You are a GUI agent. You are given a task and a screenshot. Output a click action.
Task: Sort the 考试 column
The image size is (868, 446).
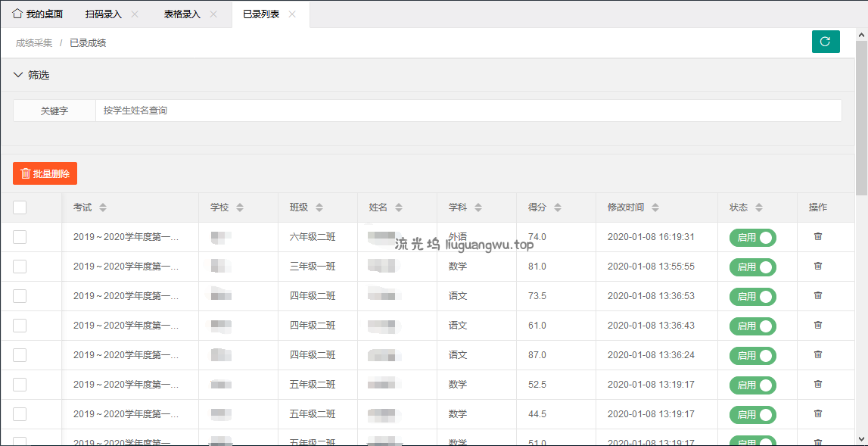coord(103,207)
